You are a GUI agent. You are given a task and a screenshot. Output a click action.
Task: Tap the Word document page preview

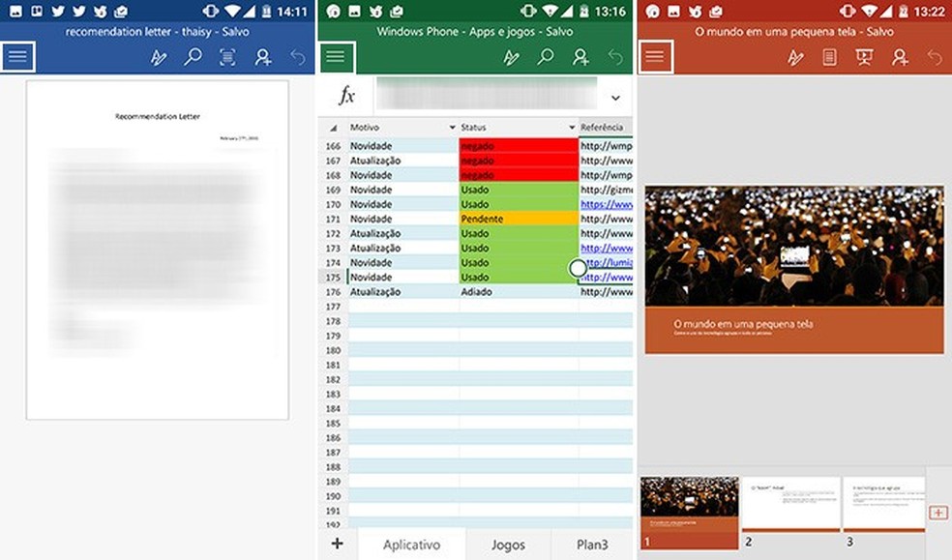click(x=158, y=250)
